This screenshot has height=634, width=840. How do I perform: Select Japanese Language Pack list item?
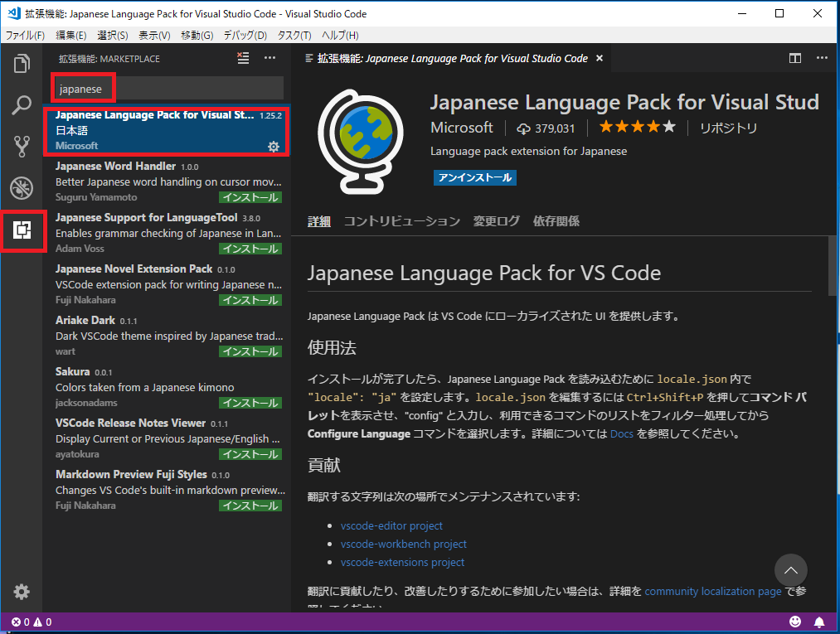coord(168,131)
